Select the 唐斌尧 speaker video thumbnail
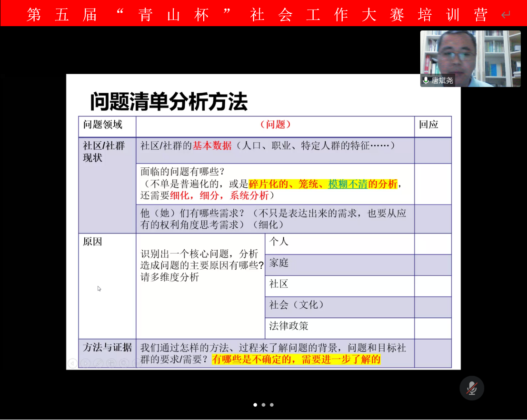 pos(470,58)
